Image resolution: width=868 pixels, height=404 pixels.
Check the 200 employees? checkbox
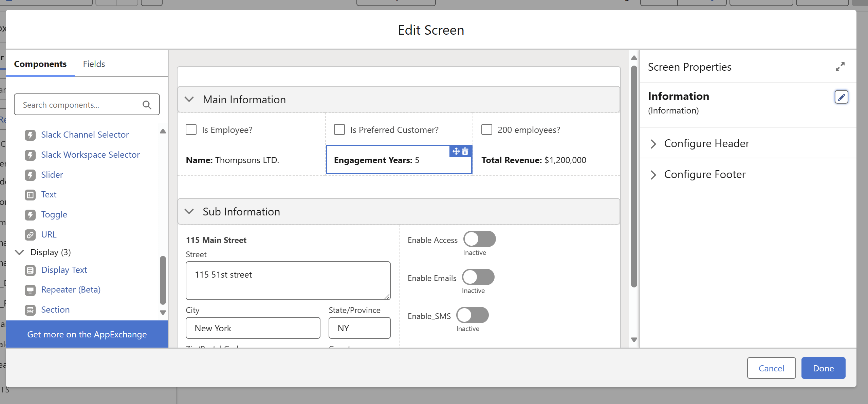click(487, 129)
